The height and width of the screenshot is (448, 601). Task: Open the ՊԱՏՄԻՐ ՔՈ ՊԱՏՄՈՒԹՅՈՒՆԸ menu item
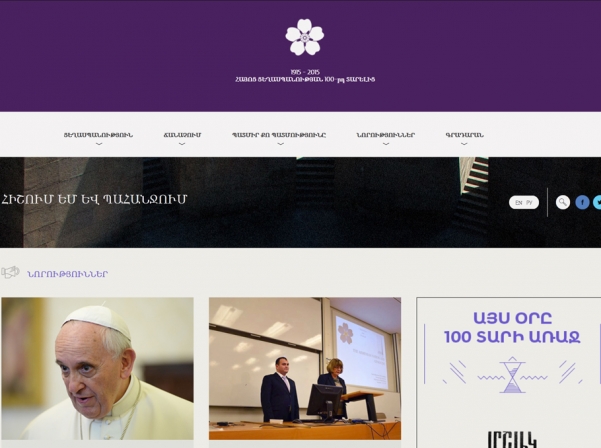pos(279,135)
